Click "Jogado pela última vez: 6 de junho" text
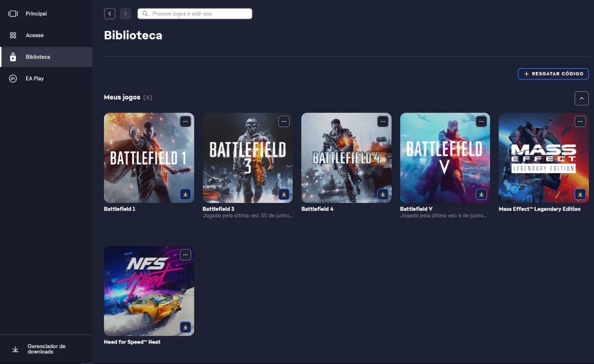This screenshot has width=594, height=364. tap(443, 216)
